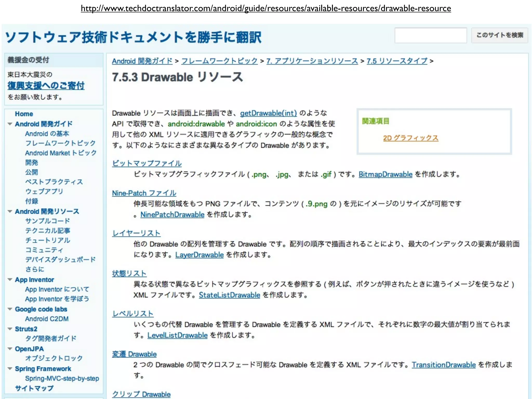Open 2D グラフィックス related link
This screenshot has width=532, height=399.
tap(411, 138)
